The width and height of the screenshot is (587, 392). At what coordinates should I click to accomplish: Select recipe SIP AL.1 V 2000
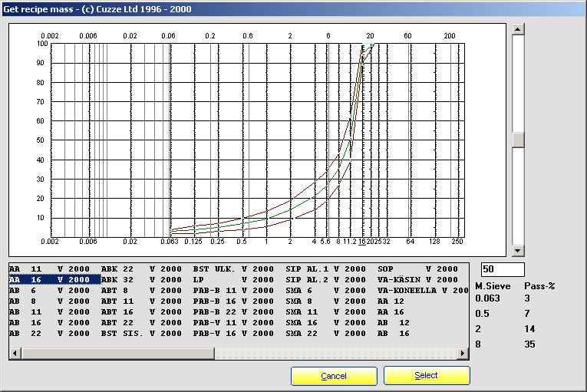325,268
